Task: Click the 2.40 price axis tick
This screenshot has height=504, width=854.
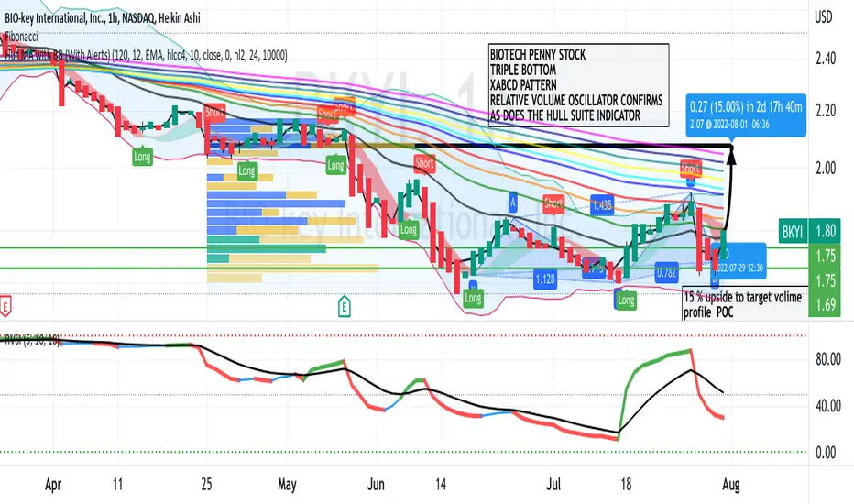Action: (826, 59)
